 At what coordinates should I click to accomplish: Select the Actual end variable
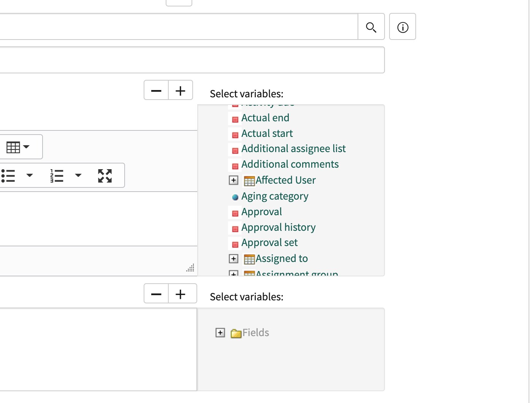pos(265,118)
